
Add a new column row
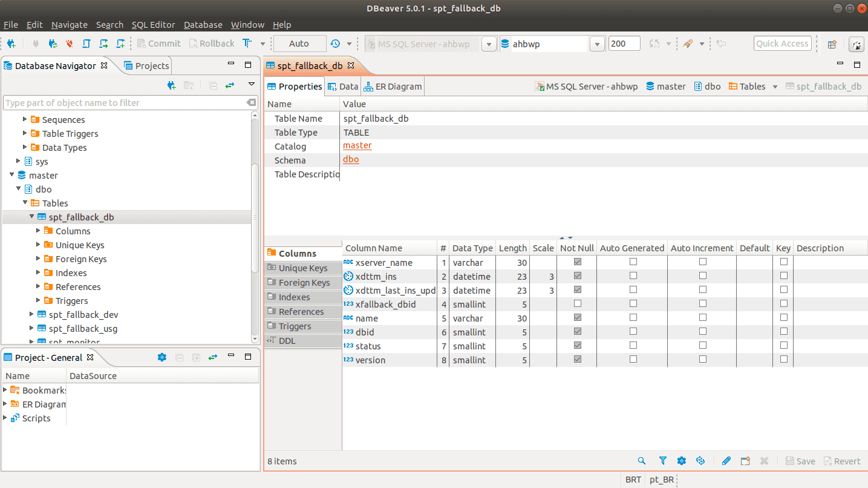(745, 461)
